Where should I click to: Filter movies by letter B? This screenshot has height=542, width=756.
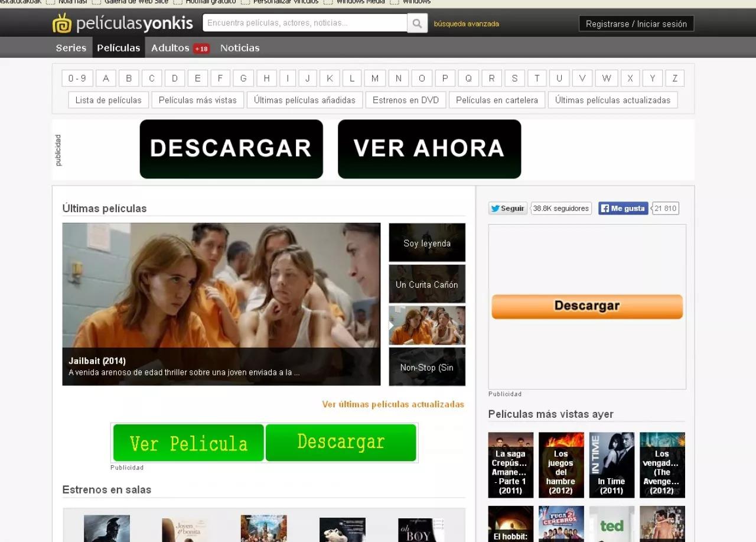[x=129, y=78]
